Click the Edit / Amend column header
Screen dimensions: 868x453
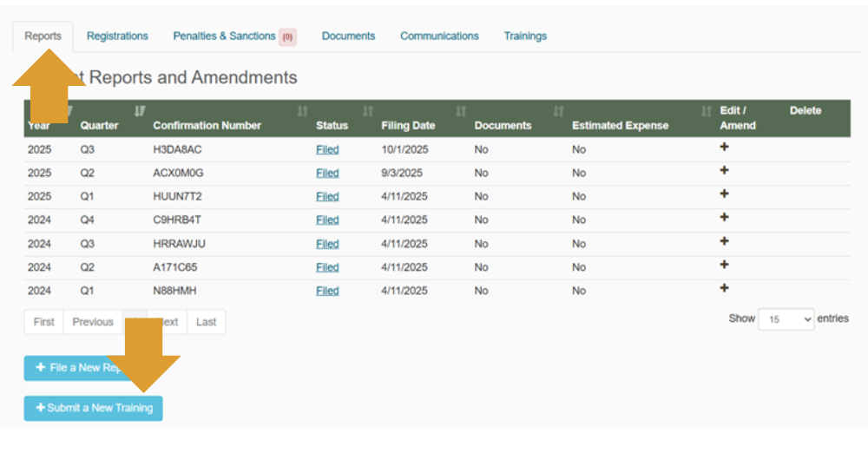tap(738, 118)
